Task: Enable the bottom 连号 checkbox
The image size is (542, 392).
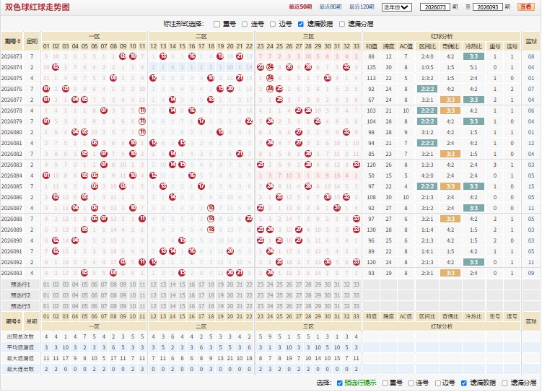Action: tap(411, 383)
